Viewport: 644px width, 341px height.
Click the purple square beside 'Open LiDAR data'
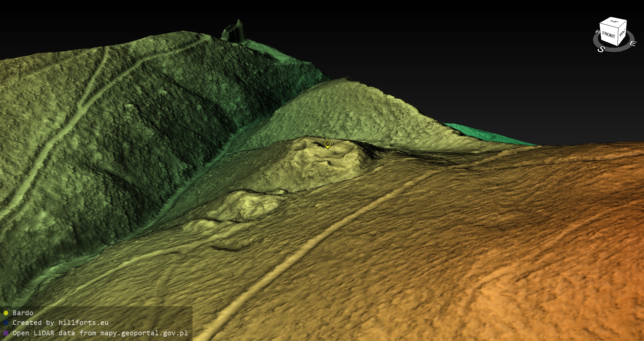pos(6,333)
